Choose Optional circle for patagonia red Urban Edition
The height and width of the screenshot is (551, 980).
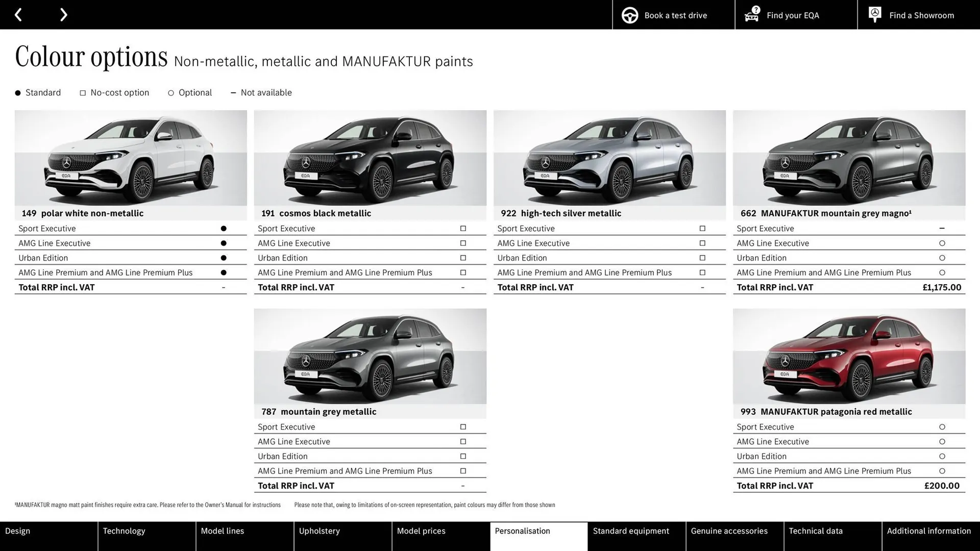tap(942, 456)
